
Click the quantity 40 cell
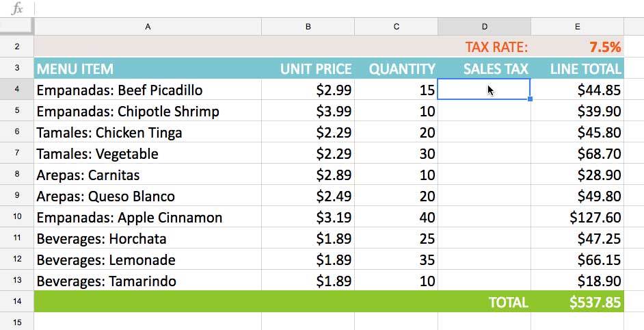coord(396,217)
